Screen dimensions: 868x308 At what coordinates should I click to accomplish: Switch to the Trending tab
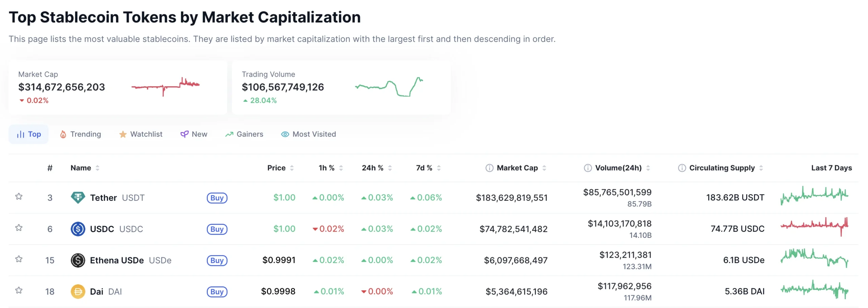coord(80,134)
